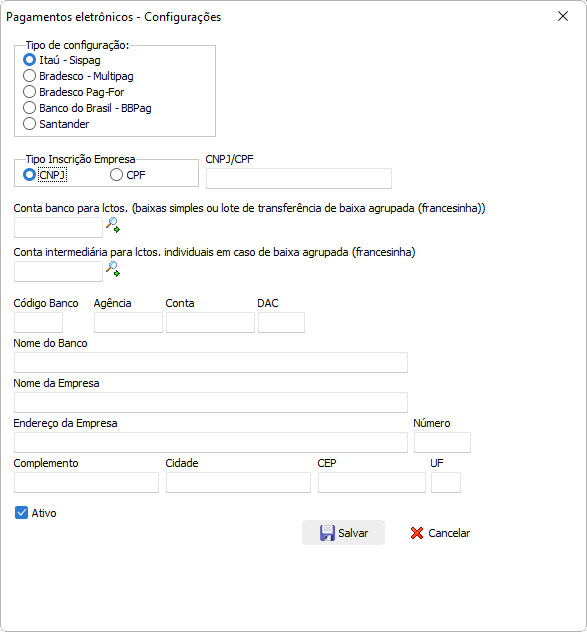The height and width of the screenshot is (632, 587).
Task: Focus the CEP input field
Action: click(372, 482)
